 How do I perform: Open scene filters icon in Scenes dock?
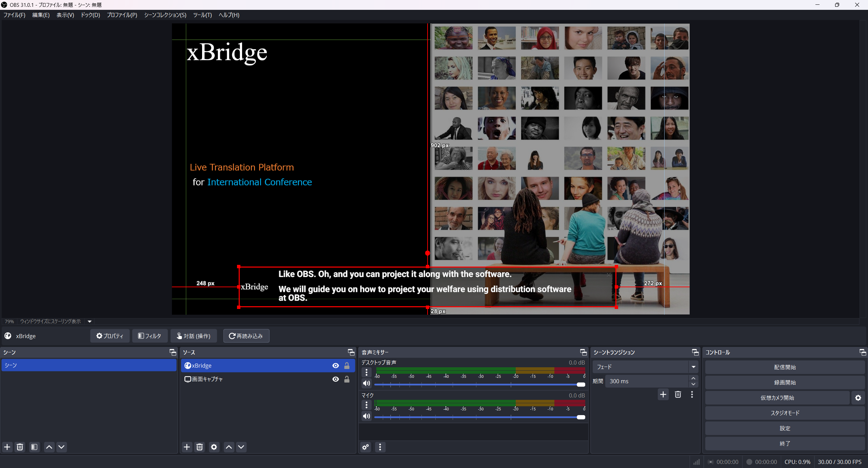click(x=34, y=447)
